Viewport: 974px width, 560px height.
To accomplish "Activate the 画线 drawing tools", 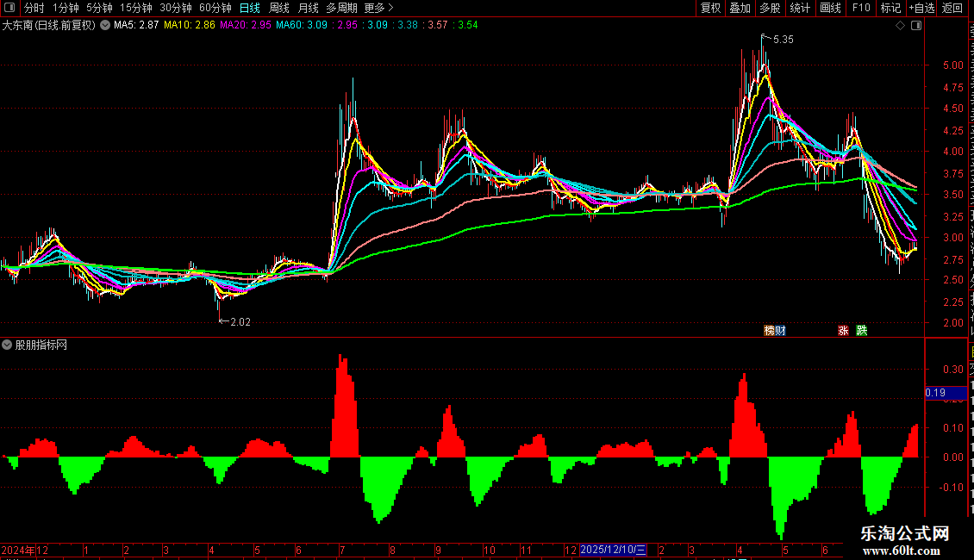I will click(x=830, y=8).
